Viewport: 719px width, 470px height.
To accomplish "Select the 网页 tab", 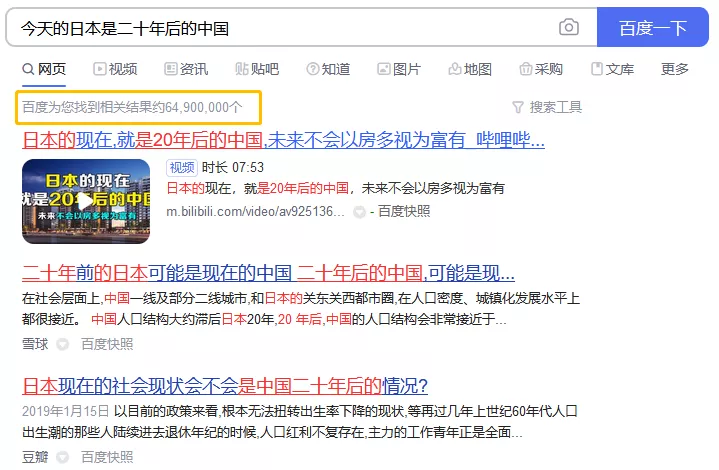I will pyautogui.click(x=44, y=69).
